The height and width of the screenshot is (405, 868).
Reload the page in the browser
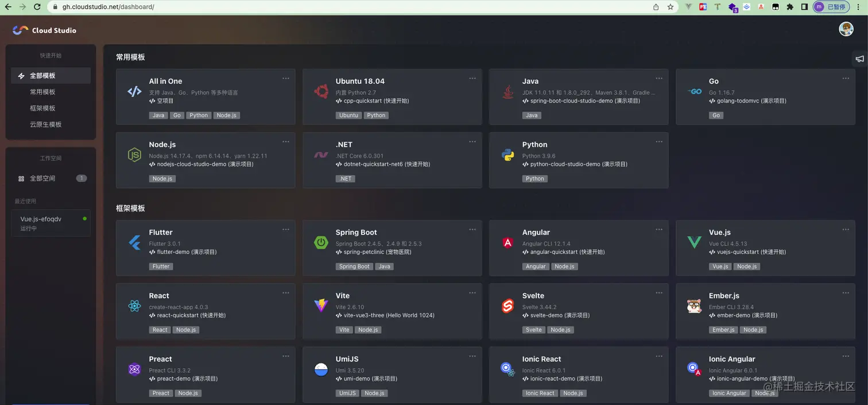click(x=37, y=7)
